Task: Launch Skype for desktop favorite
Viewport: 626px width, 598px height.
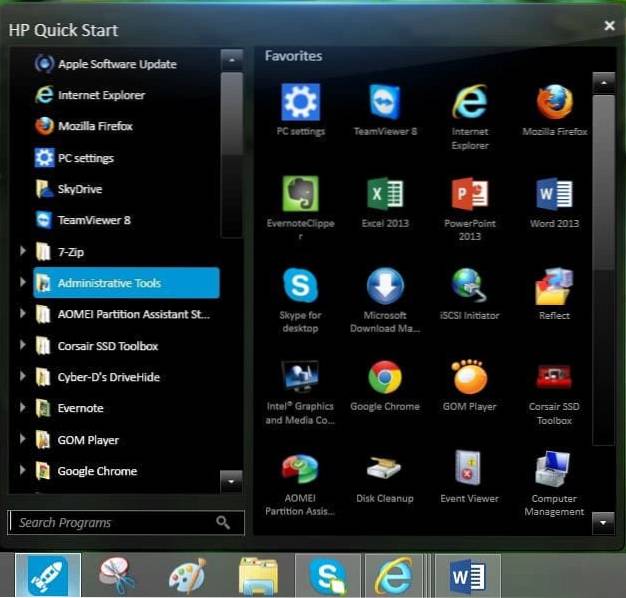Action: 301,286
